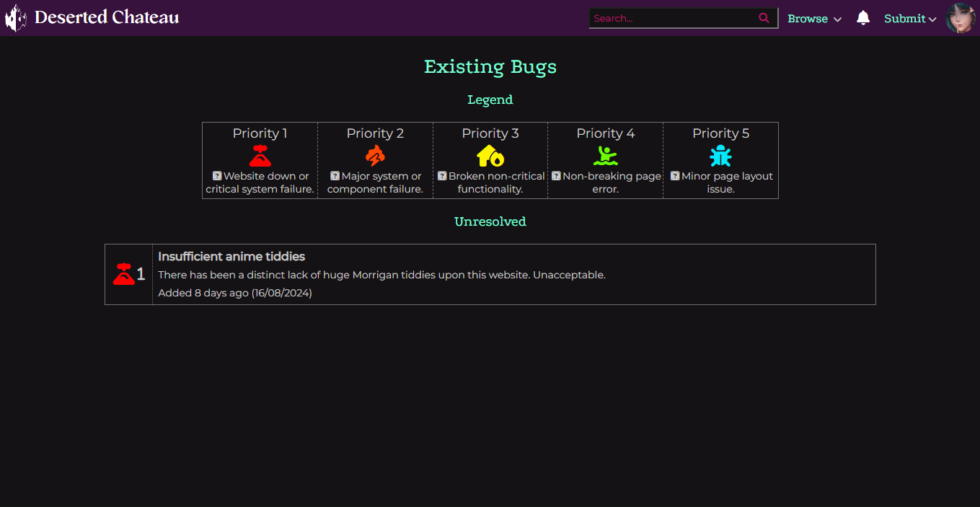Viewport: 980px width, 507px height.
Task: Click the green swimmer Priority 4 icon
Action: 606,156
